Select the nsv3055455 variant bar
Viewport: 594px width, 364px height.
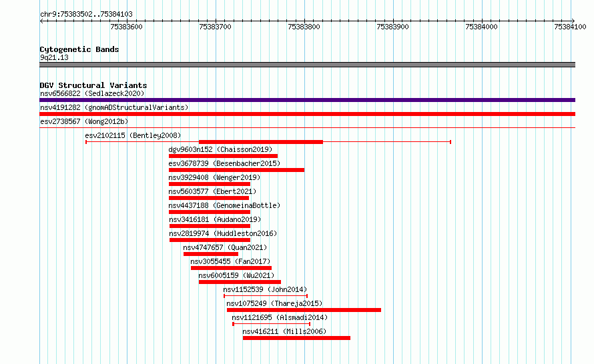(231, 268)
